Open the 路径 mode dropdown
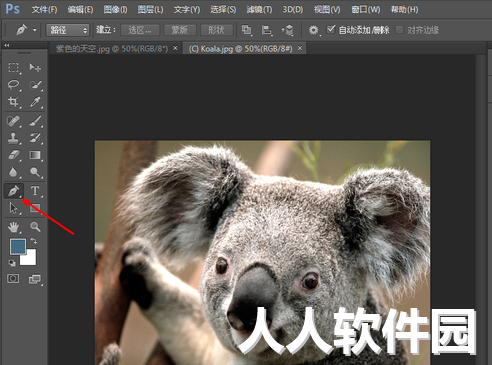This screenshot has width=492, height=365. [68, 30]
